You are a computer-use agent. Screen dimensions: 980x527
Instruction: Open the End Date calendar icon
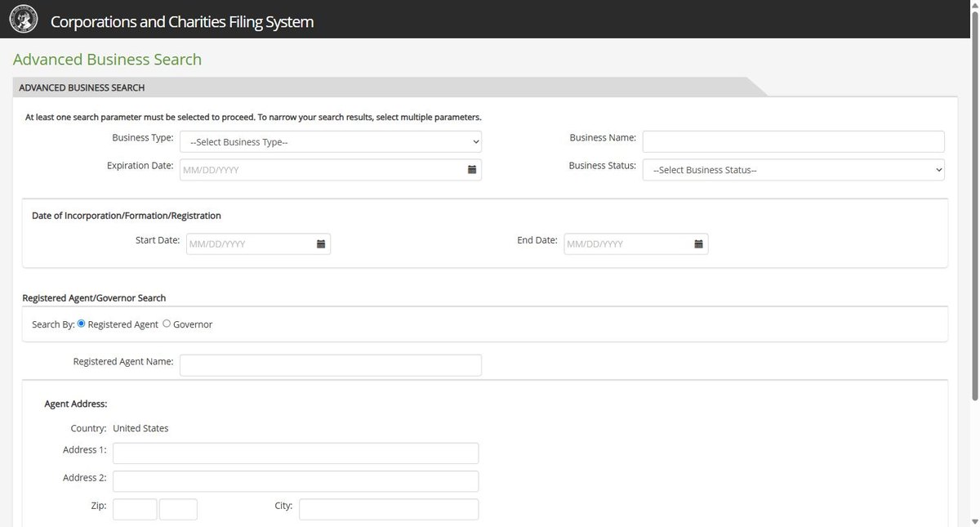click(x=699, y=244)
